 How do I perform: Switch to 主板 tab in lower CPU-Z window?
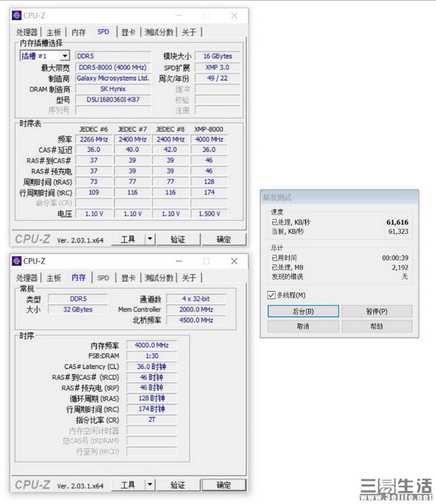[x=54, y=277]
